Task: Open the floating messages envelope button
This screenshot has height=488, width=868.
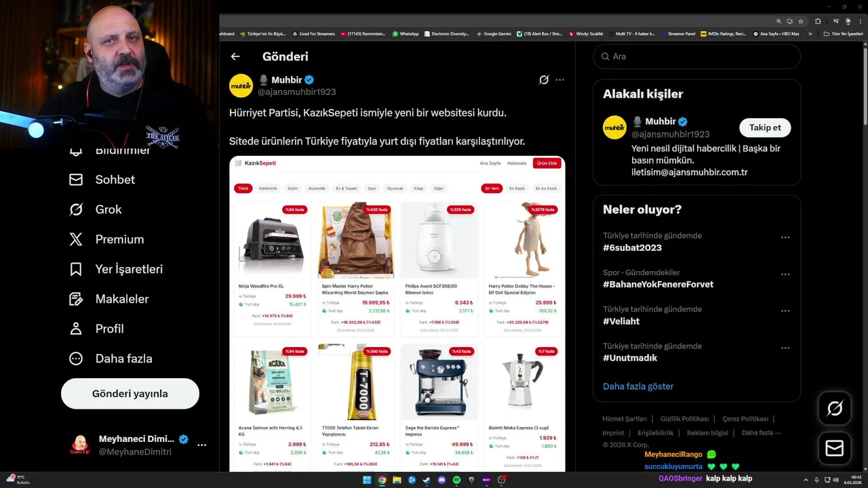Action: click(835, 449)
